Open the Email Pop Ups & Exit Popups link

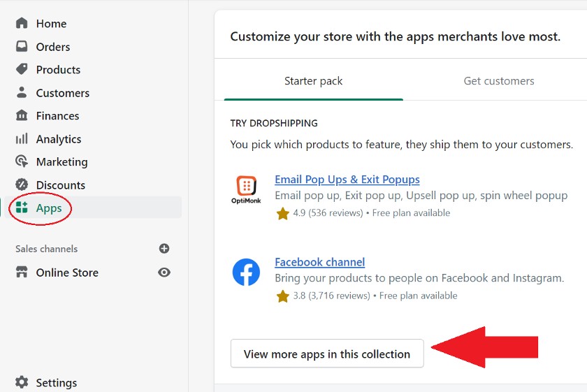point(347,180)
